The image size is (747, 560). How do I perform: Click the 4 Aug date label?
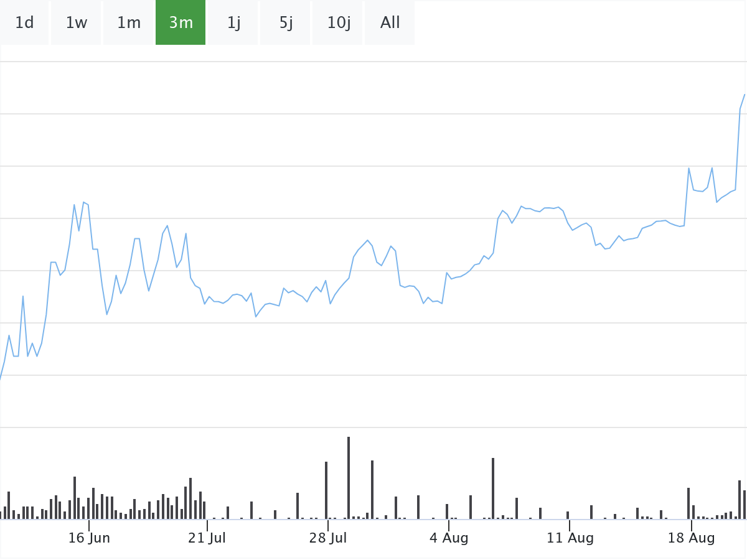tap(448, 538)
